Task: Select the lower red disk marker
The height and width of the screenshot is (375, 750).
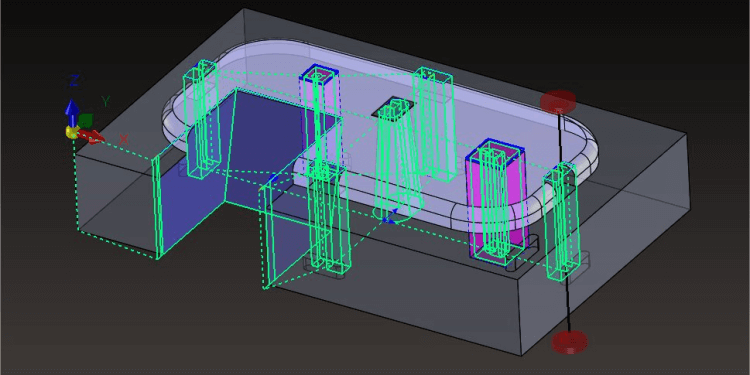Action: point(569,342)
